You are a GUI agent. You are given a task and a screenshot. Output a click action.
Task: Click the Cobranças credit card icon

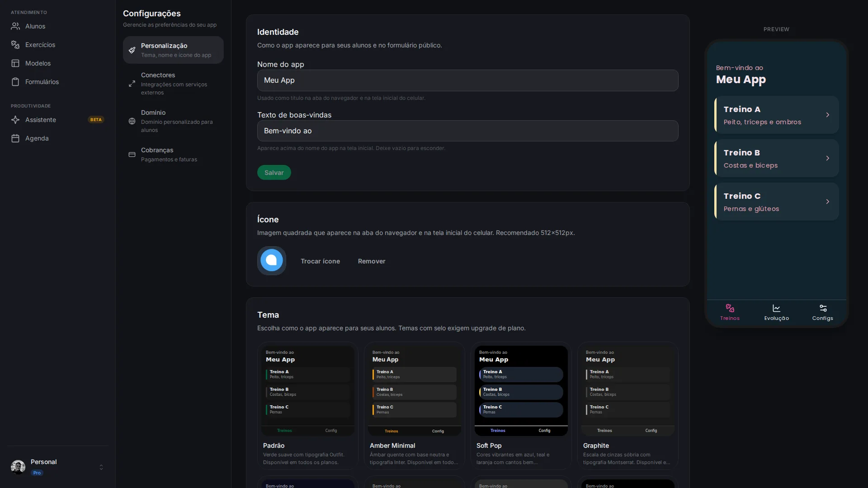click(132, 155)
